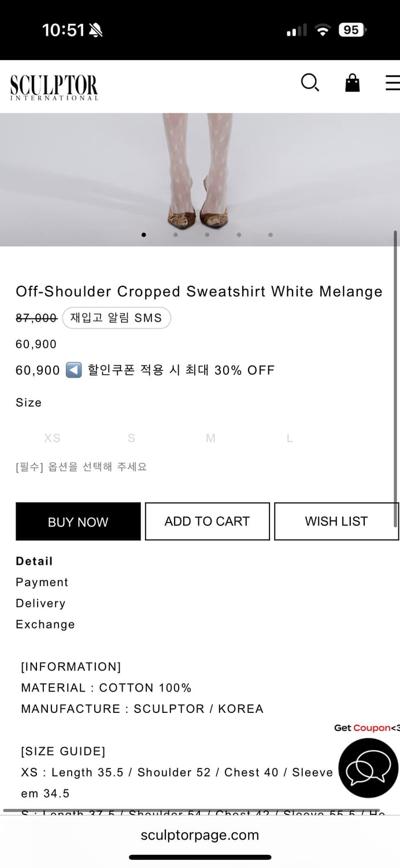
Task: Open the shopping bag cart icon
Action: [x=352, y=83]
